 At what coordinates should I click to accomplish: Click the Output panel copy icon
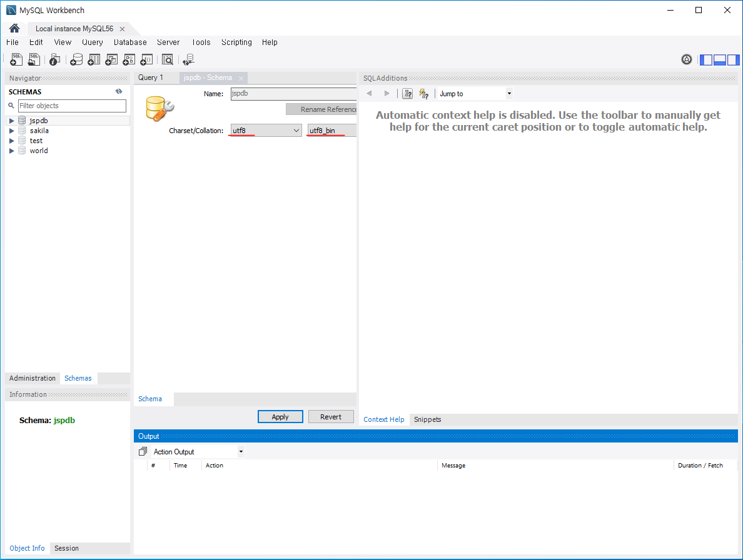(143, 452)
